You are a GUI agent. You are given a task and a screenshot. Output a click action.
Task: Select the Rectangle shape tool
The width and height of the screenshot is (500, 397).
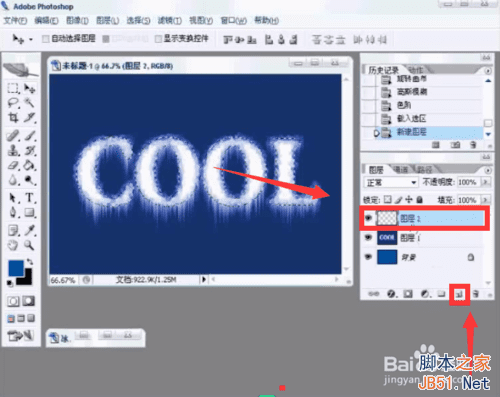coord(29,213)
